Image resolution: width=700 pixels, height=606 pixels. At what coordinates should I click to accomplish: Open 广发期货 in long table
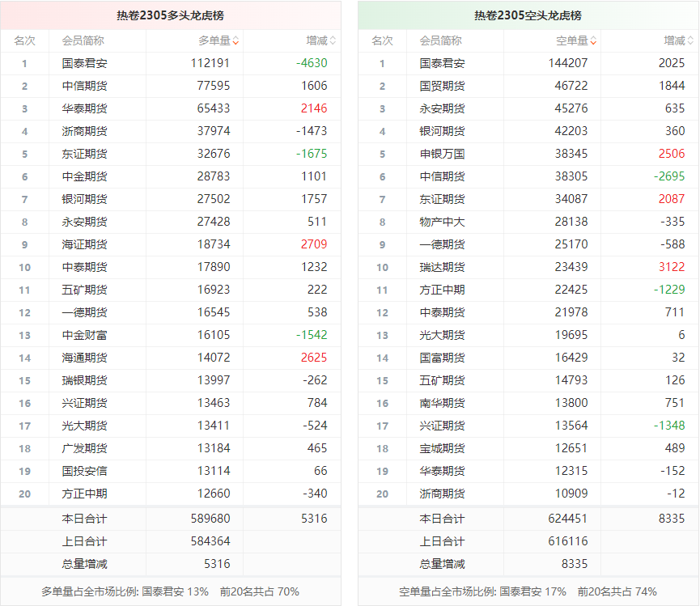coord(84,448)
